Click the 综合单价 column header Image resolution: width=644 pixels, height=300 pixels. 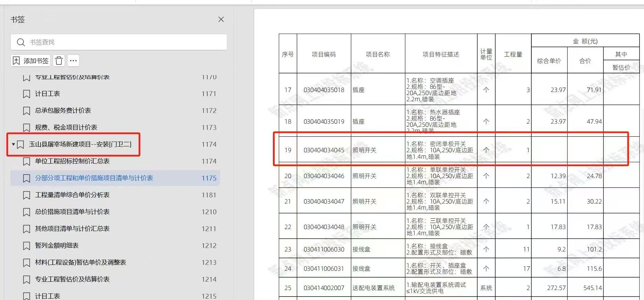[549, 61]
